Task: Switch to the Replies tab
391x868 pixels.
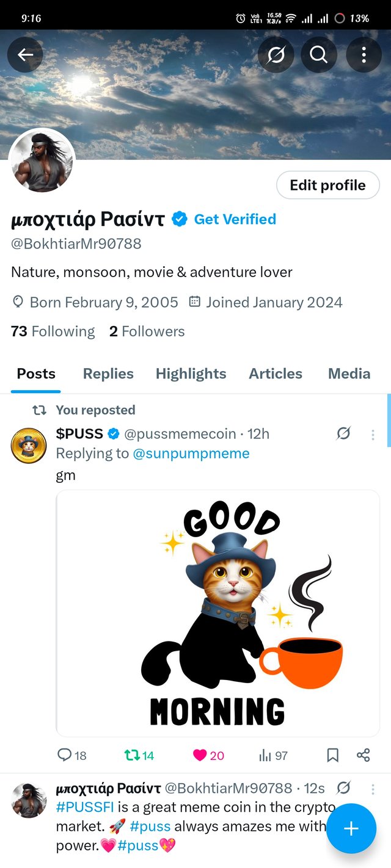Action: (108, 374)
